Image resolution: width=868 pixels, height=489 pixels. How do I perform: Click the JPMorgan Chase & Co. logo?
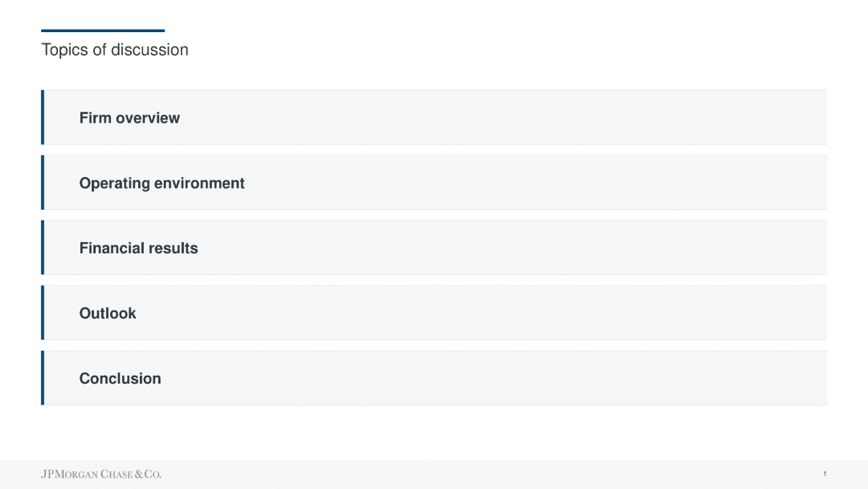[101, 475]
